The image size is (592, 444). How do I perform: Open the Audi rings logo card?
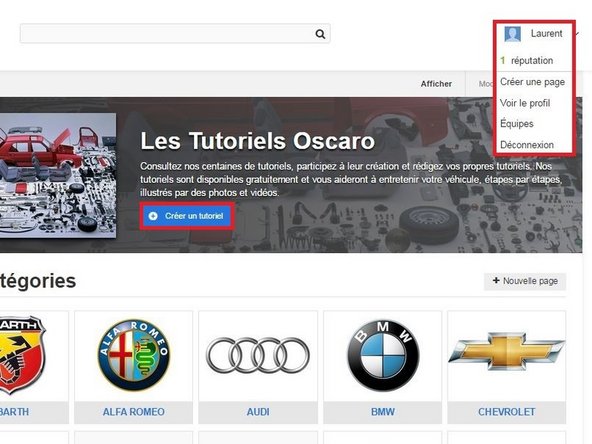click(x=258, y=355)
